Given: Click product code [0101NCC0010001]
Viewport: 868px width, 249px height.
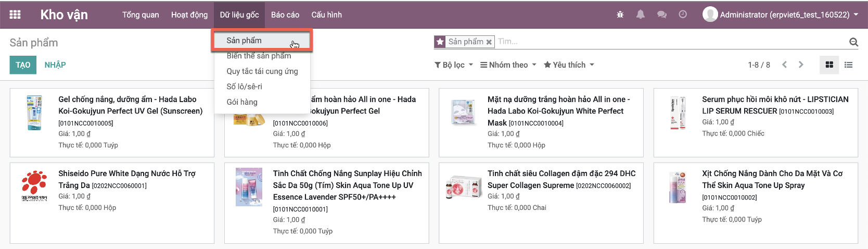Looking at the screenshot, I should point(300,209).
